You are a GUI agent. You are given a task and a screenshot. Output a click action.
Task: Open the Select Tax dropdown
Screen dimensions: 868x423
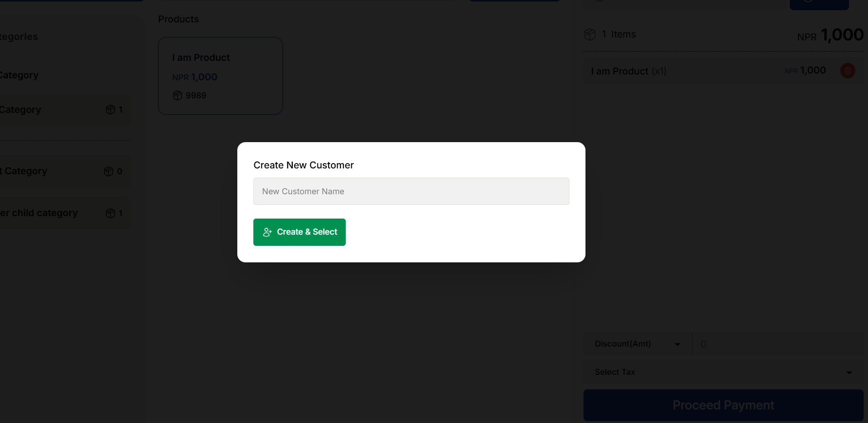(723, 372)
